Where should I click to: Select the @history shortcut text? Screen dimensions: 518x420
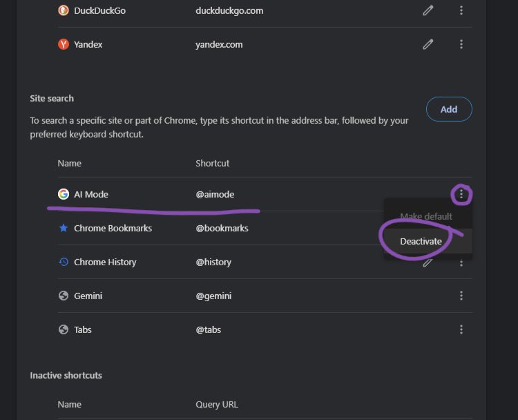(x=213, y=262)
